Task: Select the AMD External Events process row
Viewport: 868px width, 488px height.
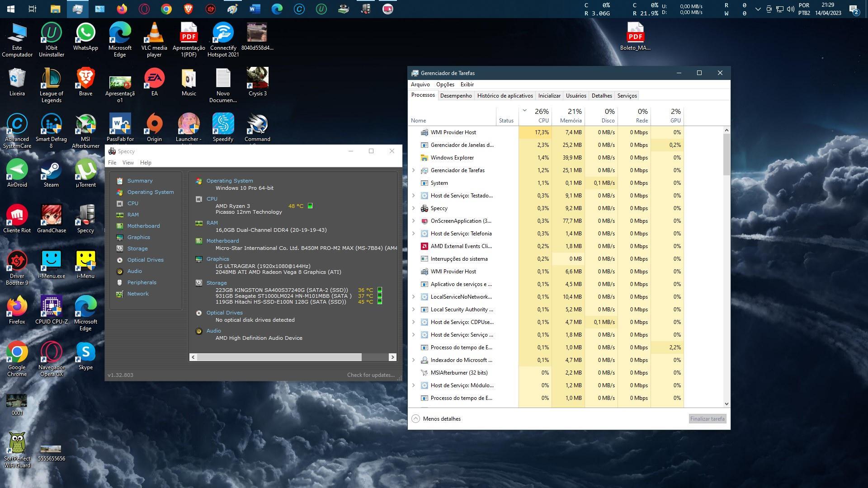Action: coord(546,246)
